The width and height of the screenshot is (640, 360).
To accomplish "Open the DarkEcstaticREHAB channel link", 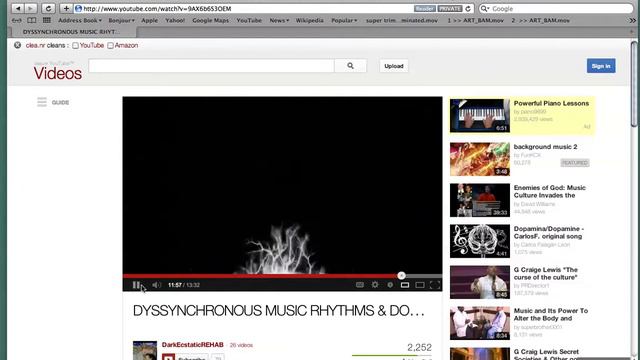I will tap(192, 344).
